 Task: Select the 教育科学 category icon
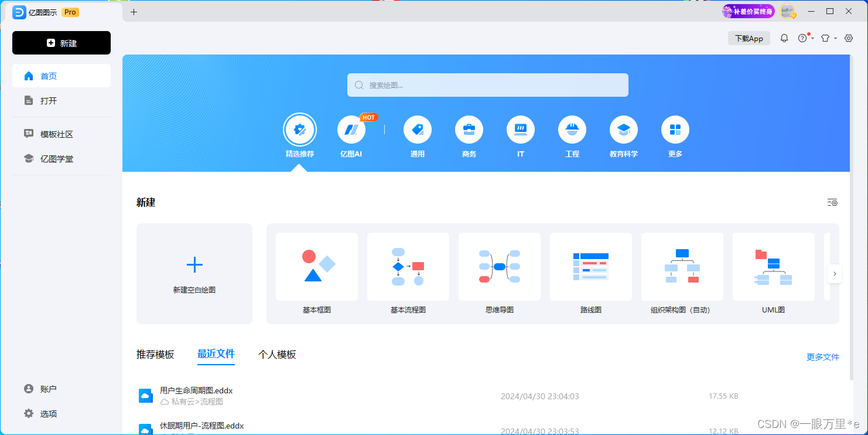click(624, 130)
